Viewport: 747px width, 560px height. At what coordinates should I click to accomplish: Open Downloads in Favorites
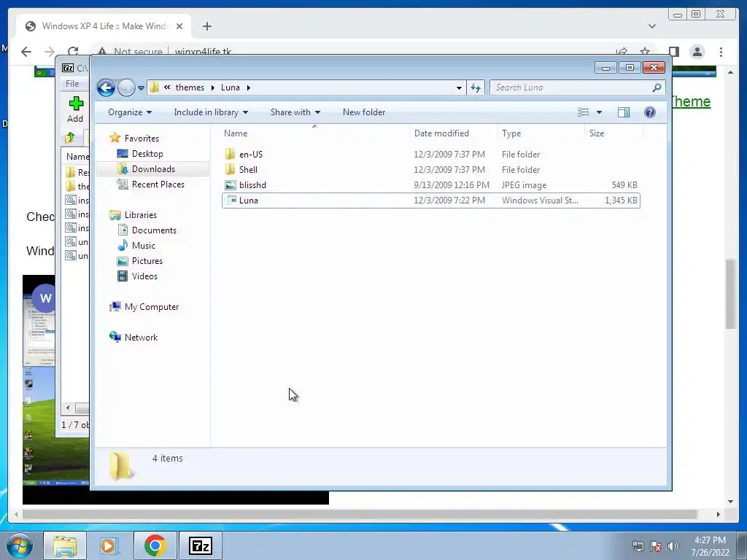[x=153, y=169]
